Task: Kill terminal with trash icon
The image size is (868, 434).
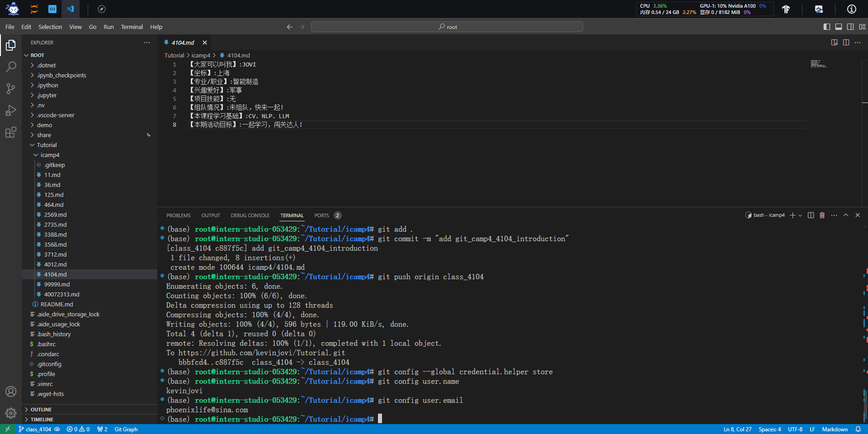Action: [822, 215]
